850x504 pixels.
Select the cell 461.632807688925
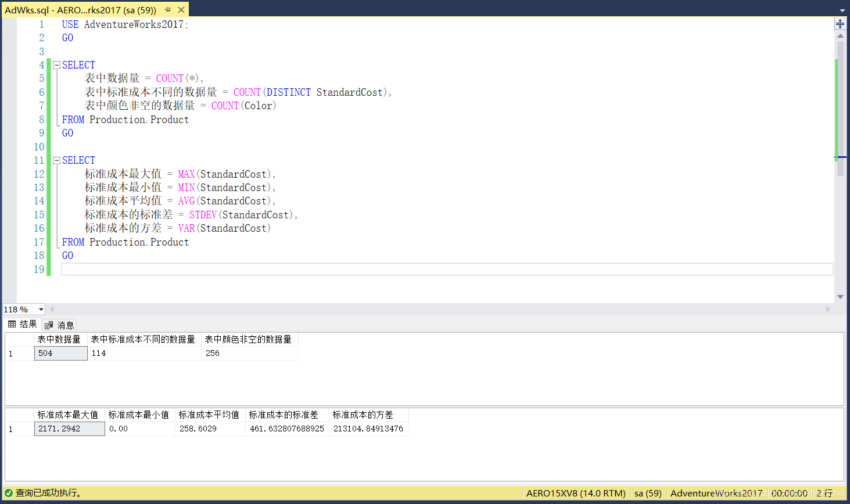(287, 429)
